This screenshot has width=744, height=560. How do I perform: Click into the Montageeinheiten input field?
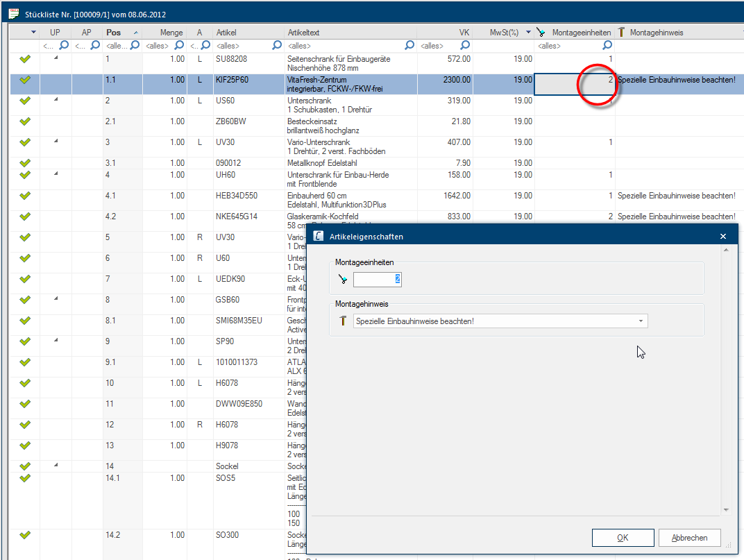point(377,279)
